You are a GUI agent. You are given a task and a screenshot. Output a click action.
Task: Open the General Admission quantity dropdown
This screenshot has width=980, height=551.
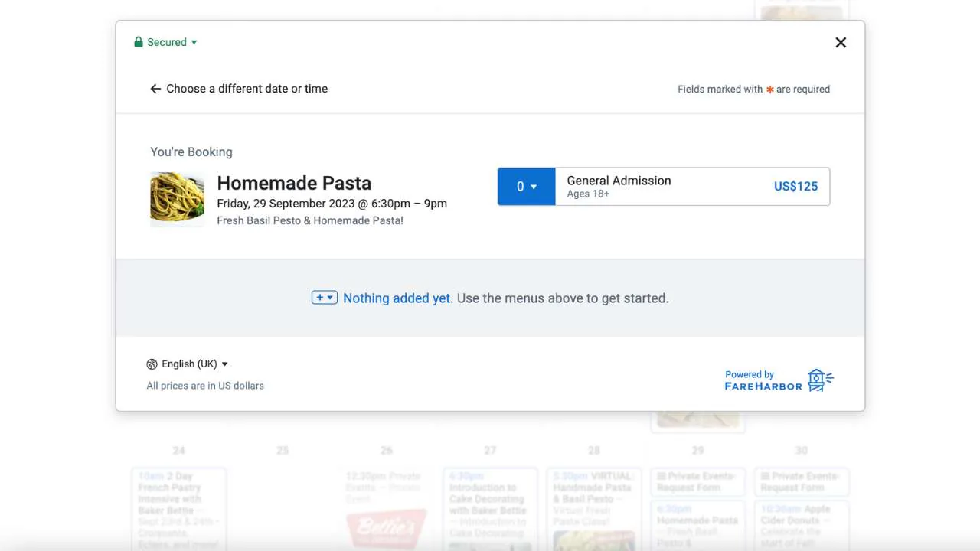coord(526,187)
